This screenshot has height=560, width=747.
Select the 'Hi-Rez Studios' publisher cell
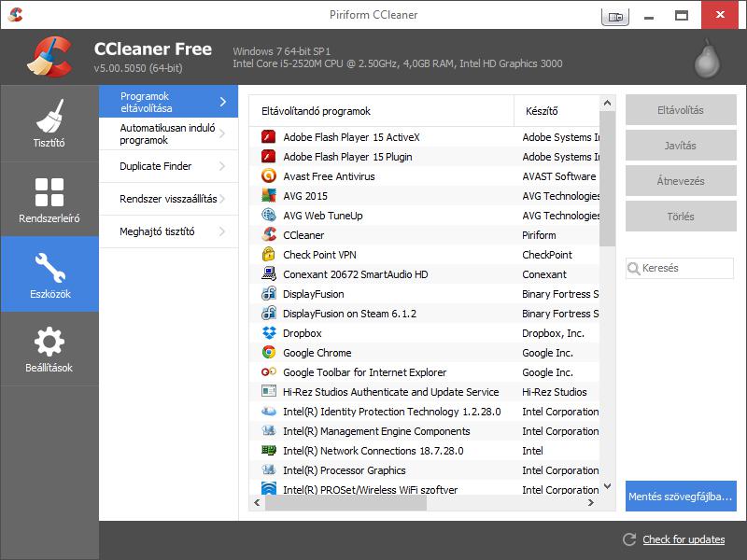click(x=555, y=392)
